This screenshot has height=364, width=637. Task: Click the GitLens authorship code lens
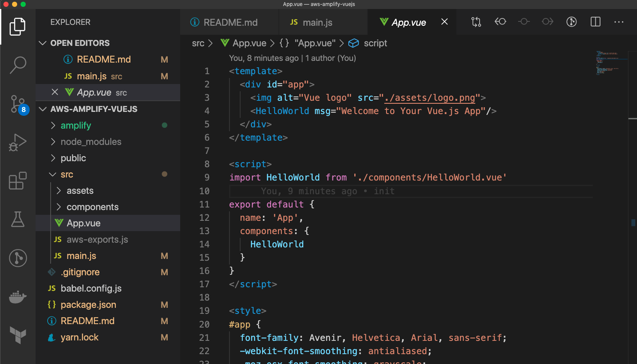coord(293,58)
